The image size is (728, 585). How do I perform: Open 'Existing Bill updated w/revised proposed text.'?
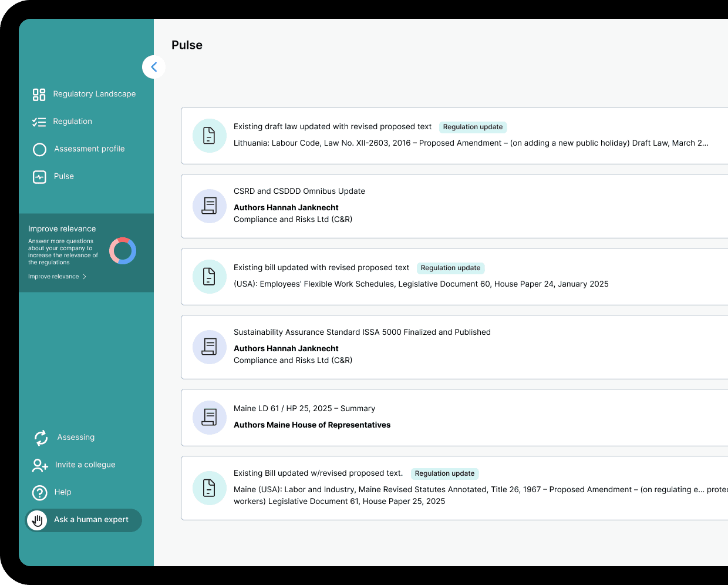318,473
